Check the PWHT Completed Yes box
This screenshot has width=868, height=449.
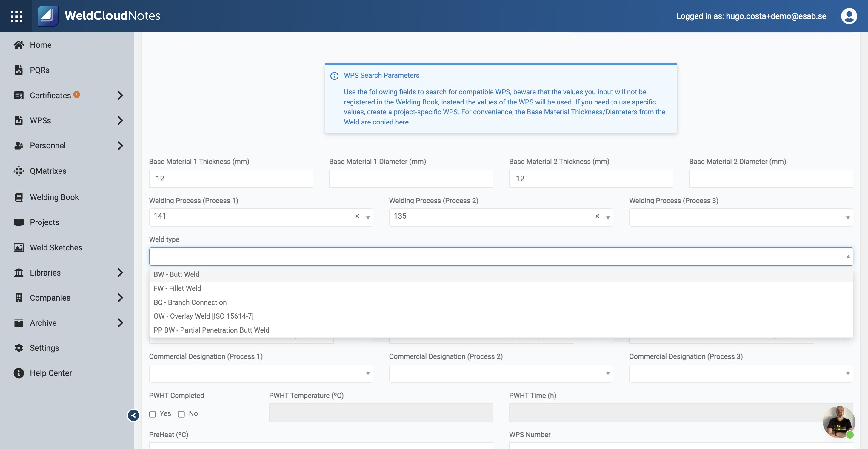pos(153,414)
